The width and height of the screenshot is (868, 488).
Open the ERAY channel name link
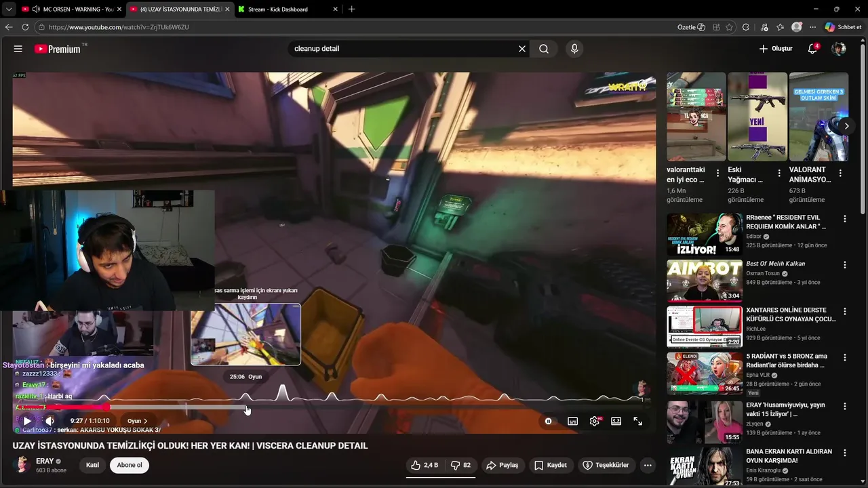tap(45, 461)
